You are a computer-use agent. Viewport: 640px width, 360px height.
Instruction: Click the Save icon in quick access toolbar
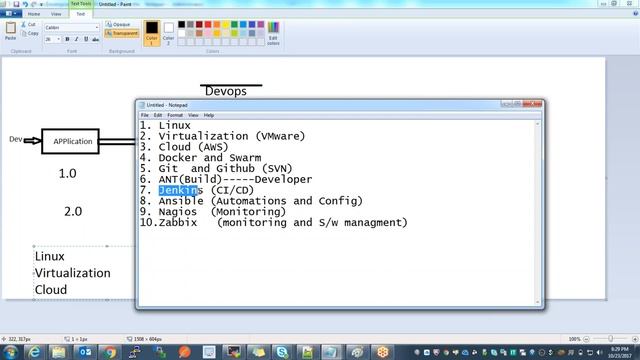click(x=16, y=4)
